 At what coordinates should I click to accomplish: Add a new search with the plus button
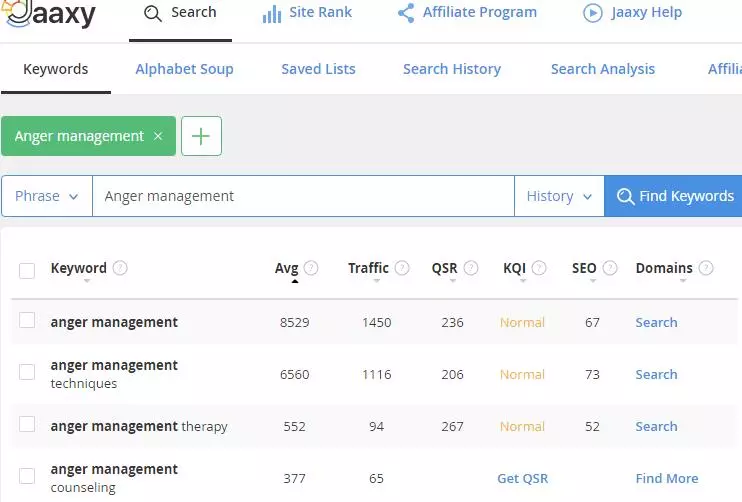click(201, 136)
